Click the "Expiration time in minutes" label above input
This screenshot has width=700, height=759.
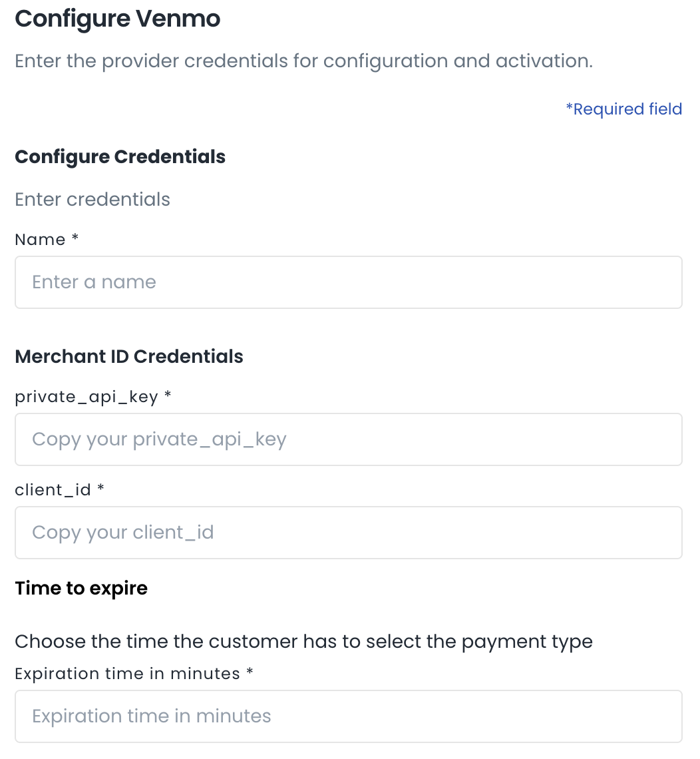(127, 674)
